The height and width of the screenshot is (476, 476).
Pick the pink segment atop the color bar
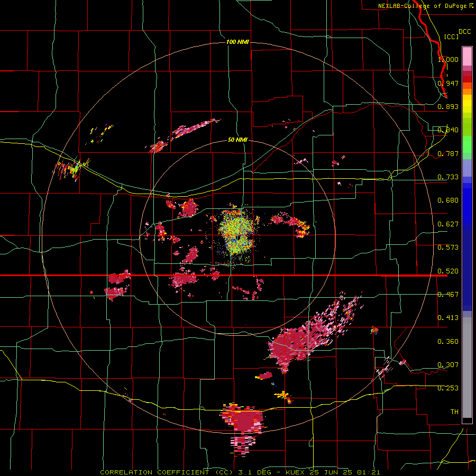(x=467, y=56)
